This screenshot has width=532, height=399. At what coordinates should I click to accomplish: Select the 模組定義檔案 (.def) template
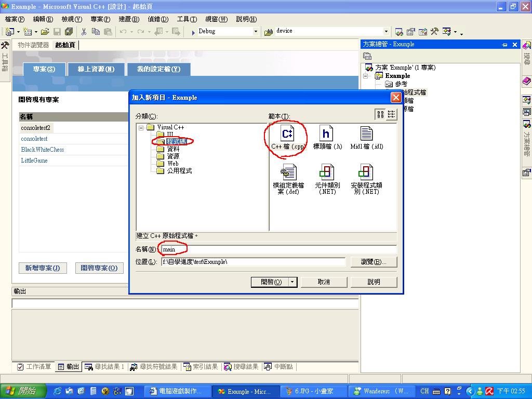tap(288, 179)
